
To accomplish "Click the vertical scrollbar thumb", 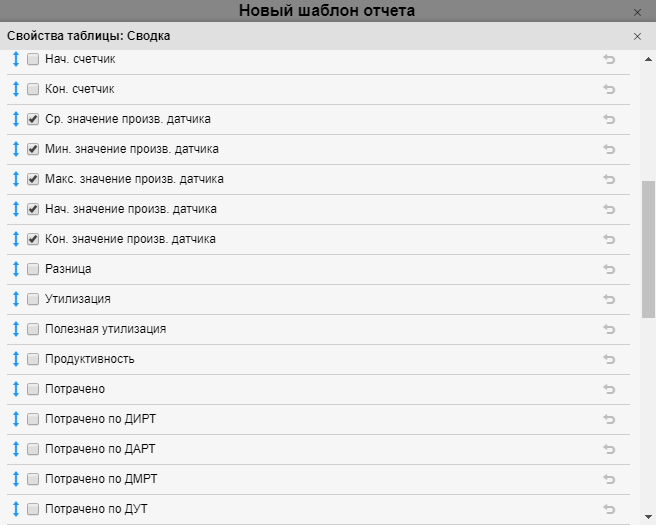I will coord(648,250).
